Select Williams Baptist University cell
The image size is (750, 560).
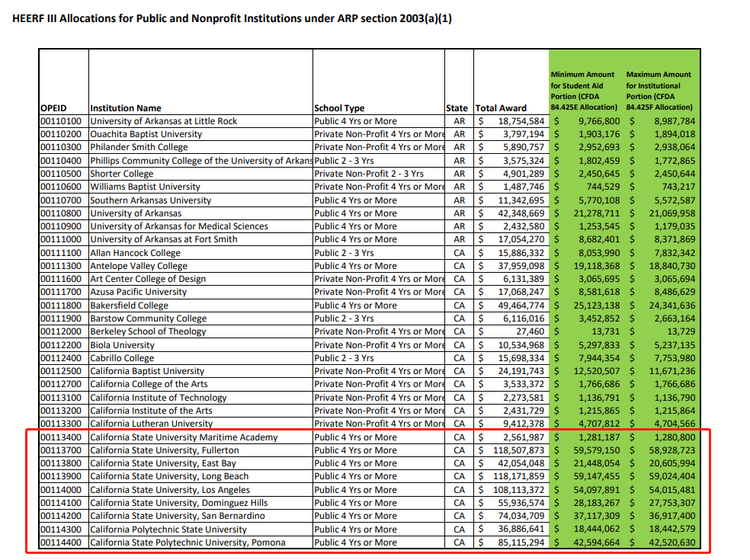(145, 187)
